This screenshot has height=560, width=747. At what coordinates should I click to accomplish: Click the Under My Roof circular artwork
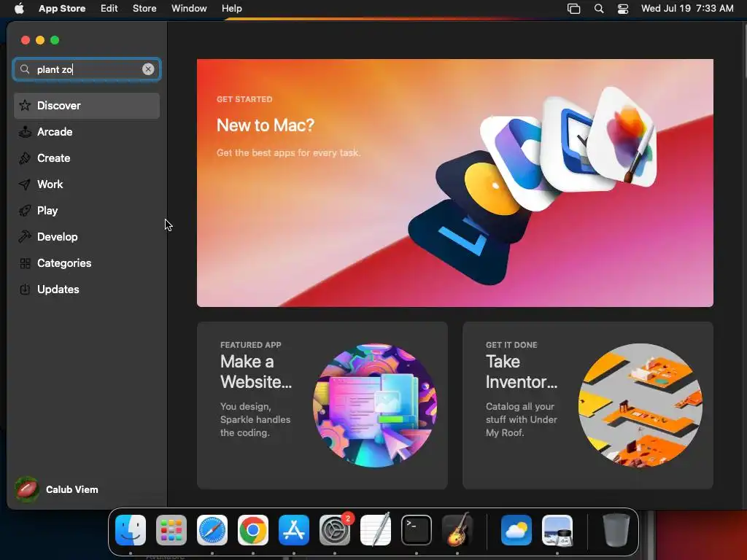click(x=640, y=405)
